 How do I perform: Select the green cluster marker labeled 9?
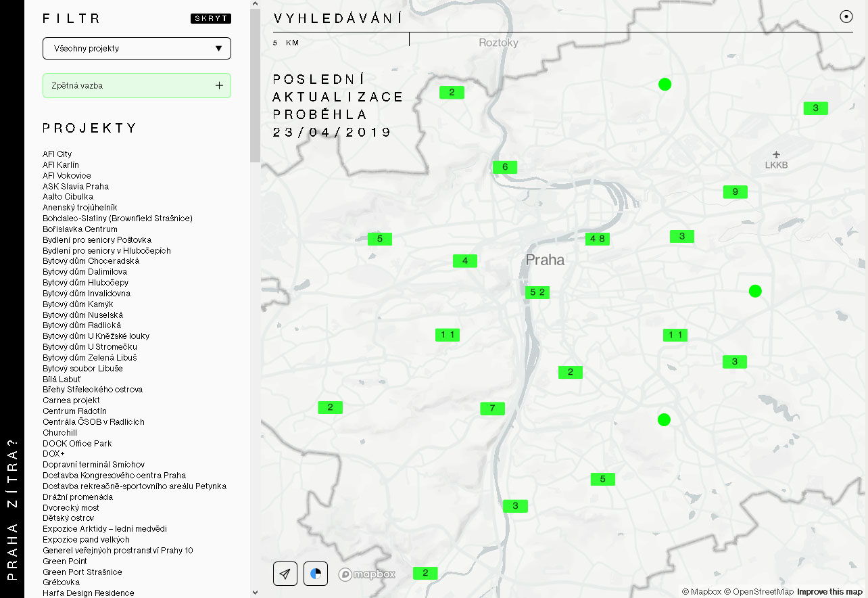[x=735, y=192]
